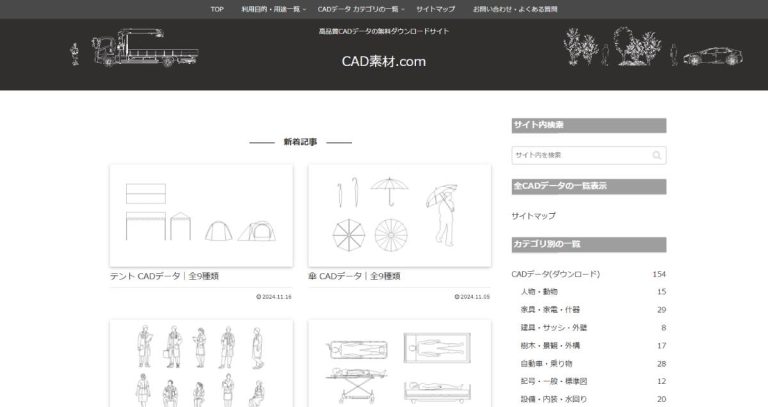Expand the 利用目的・用途一覧 dropdown menu
The height and width of the screenshot is (407, 768).
[x=272, y=9]
